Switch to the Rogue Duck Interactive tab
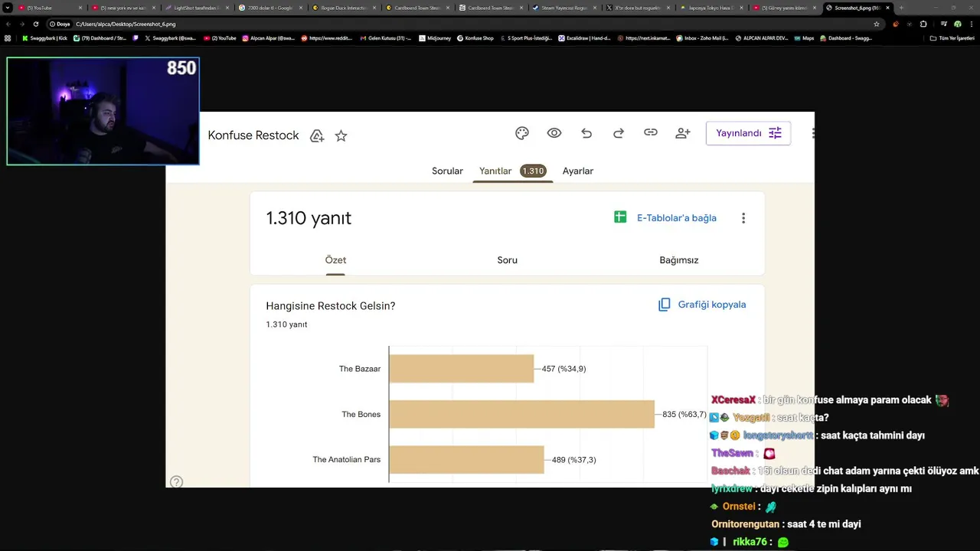The height and width of the screenshot is (551, 980). point(343,8)
